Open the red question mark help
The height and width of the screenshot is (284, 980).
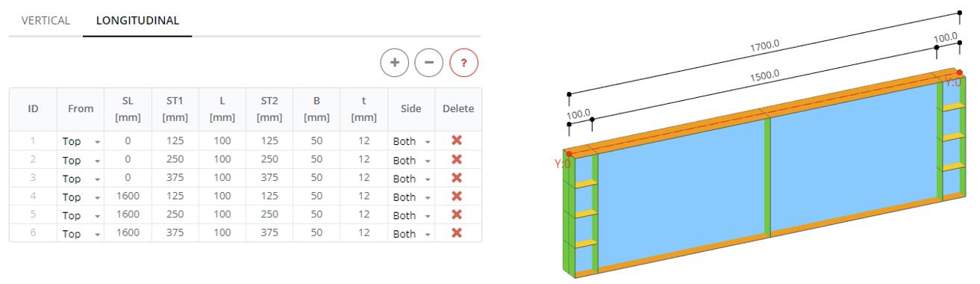464,63
